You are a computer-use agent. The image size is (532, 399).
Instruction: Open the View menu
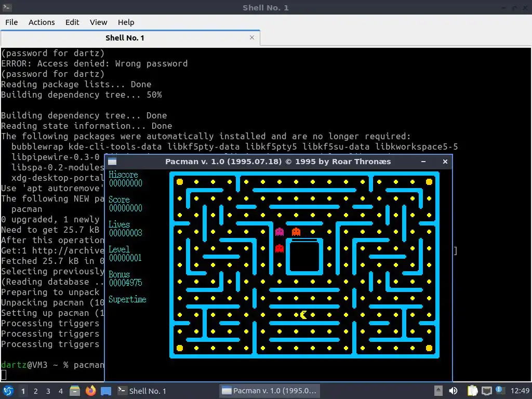tap(98, 22)
